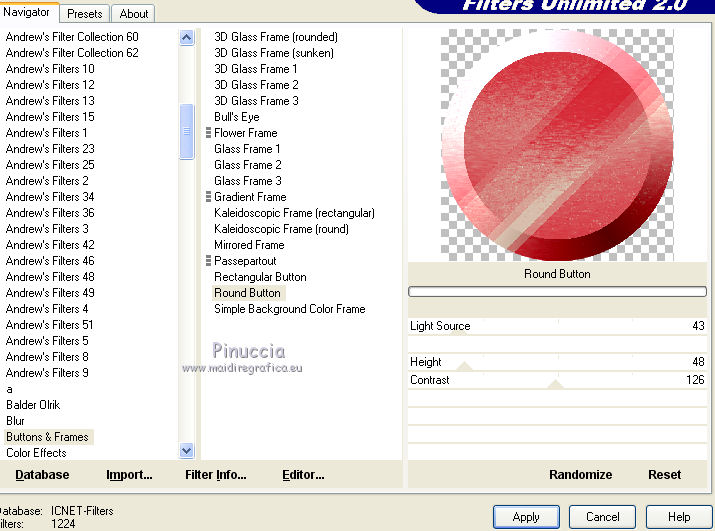The height and width of the screenshot is (531, 715).
Task: Select Andrew's Filters 36 category
Action: [50, 213]
